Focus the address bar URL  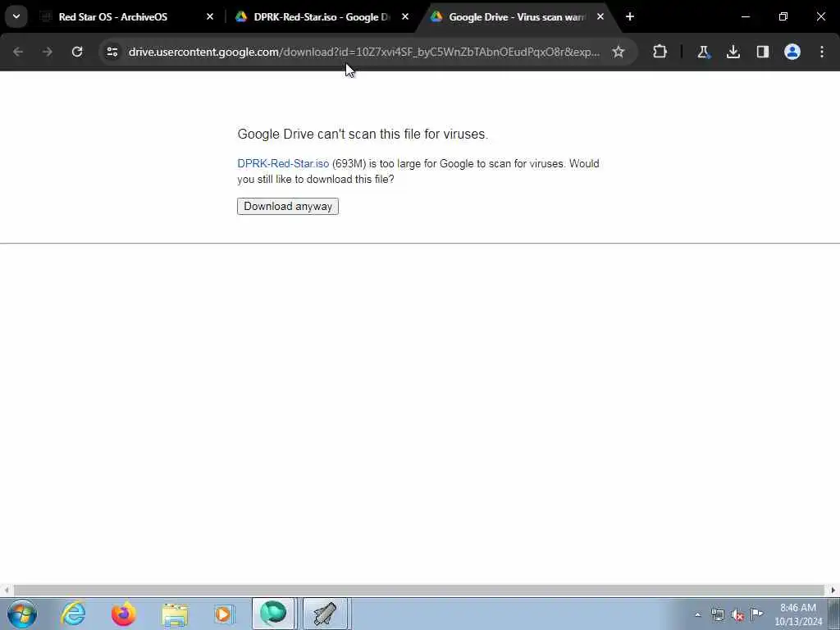pyautogui.click(x=364, y=52)
